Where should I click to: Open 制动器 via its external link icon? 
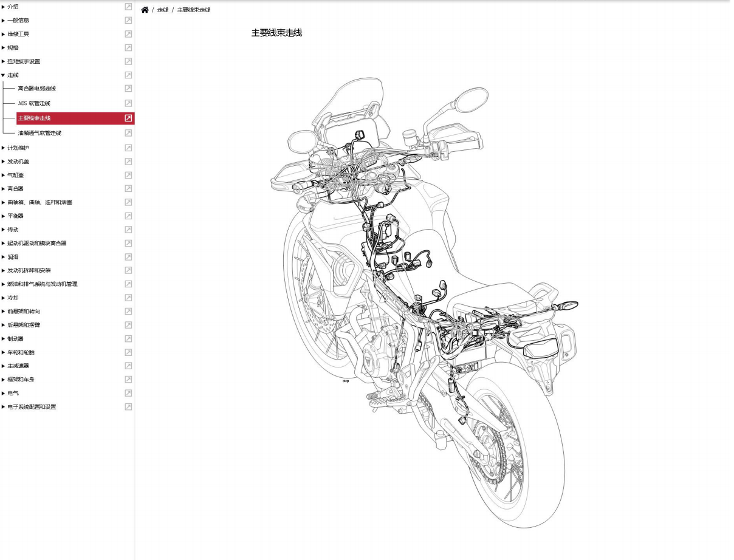[x=128, y=338]
